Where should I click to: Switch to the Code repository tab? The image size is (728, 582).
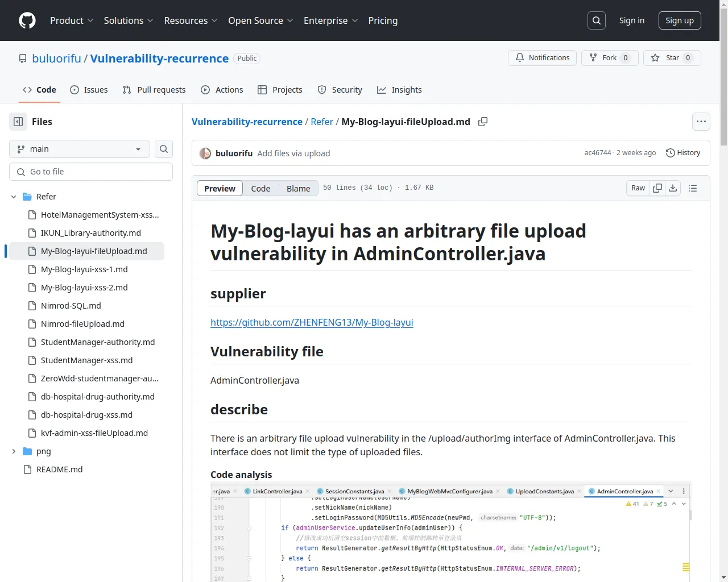point(39,90)
